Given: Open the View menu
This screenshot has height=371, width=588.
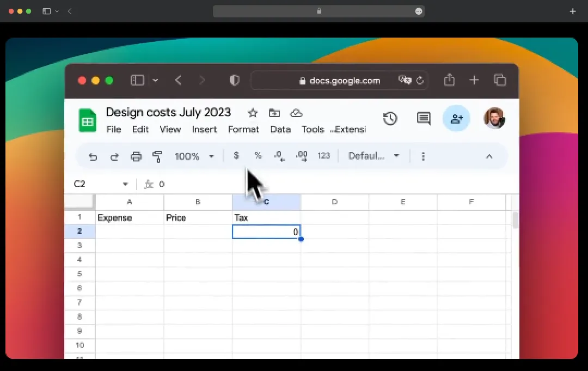Looking at the screenshot, I should [170, 130].
